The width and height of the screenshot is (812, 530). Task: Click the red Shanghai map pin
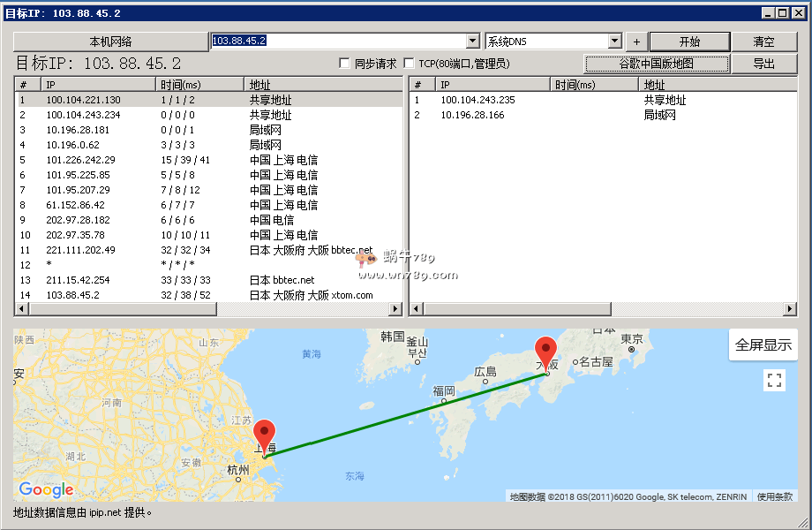tap(264, 435)
